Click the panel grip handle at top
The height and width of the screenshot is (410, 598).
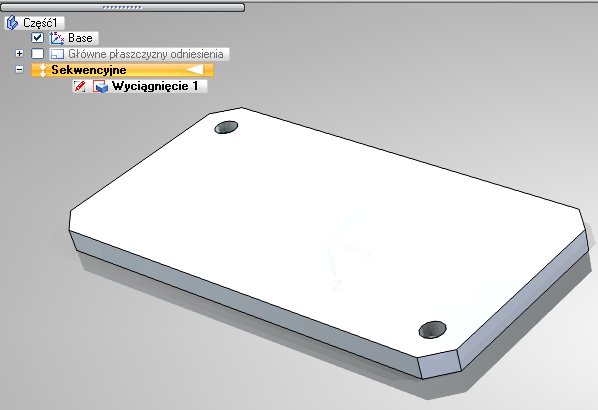(122, 7)
